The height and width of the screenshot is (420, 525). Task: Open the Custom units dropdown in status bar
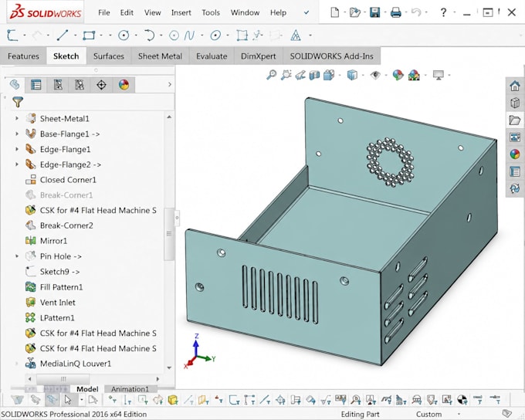point(459,415)
